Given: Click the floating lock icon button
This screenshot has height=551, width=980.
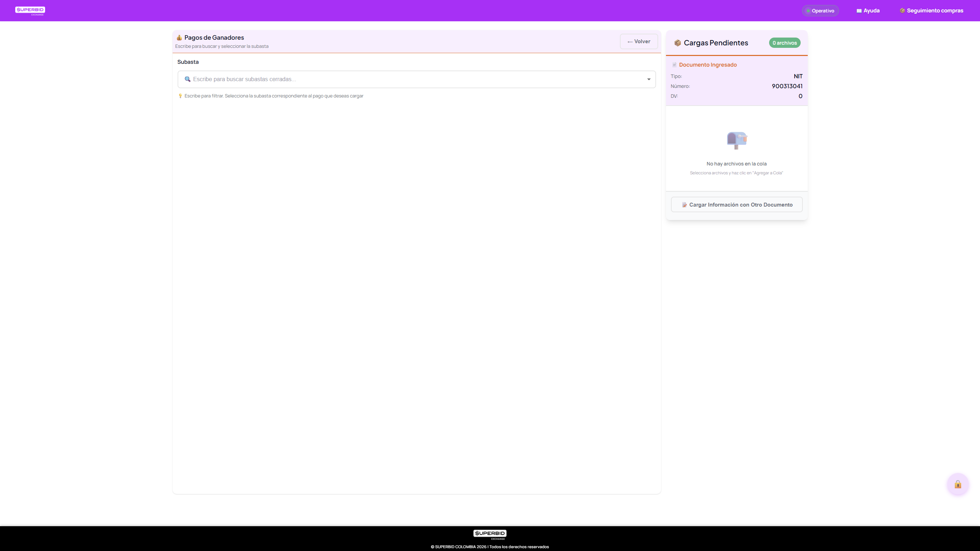Looking at the screenshot, I should 958,484.
